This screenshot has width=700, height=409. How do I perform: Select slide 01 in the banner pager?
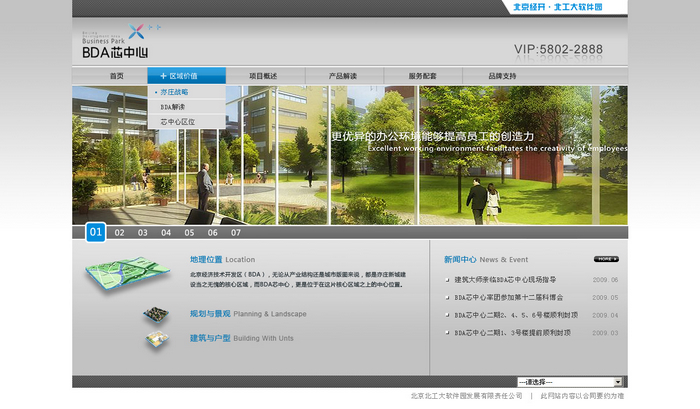click(x=96, y=232)
